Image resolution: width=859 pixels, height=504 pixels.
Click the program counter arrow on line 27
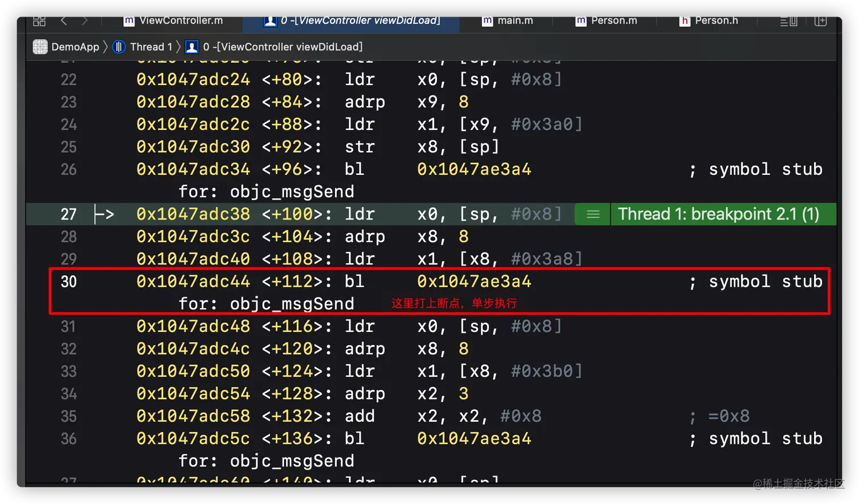tap(105, 214)
